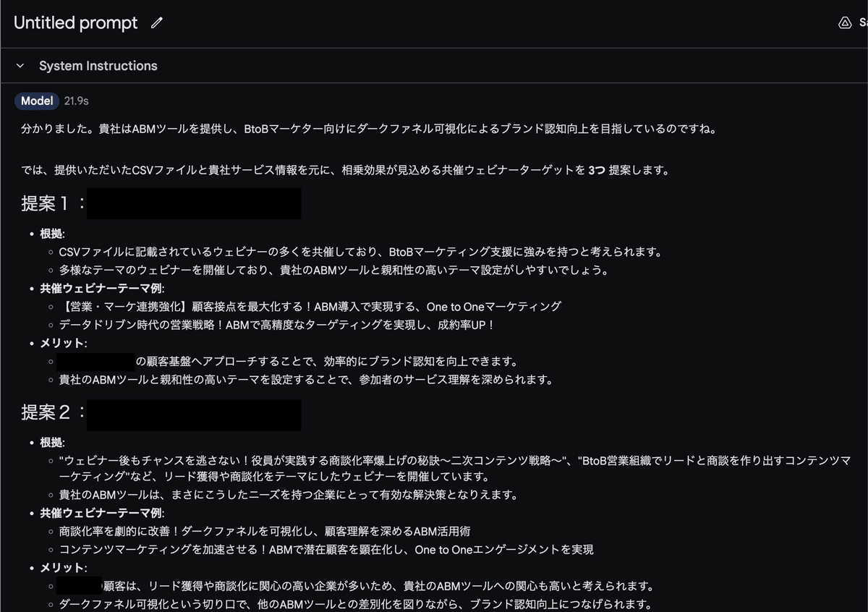Click the Save to Drive triangle icon
Image resolution: width=868 pixels, height=612 pixels.
pyautogui.click(x=845, y=22)
